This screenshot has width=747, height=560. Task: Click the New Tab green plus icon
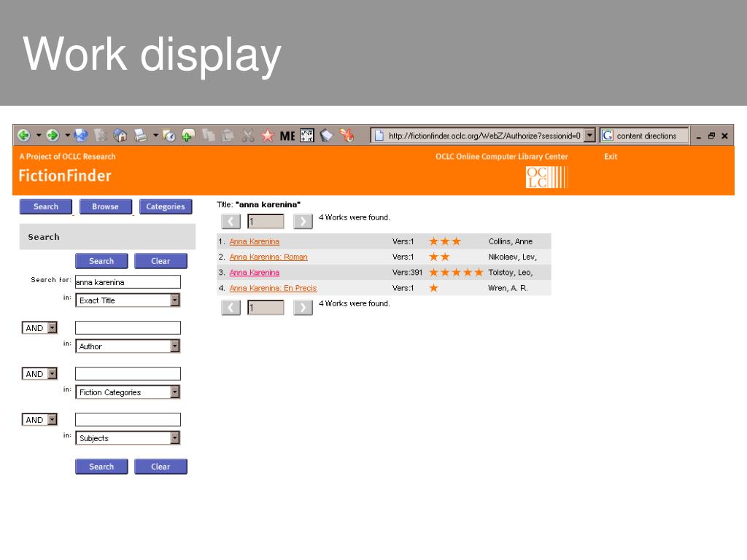pos(188,136)
